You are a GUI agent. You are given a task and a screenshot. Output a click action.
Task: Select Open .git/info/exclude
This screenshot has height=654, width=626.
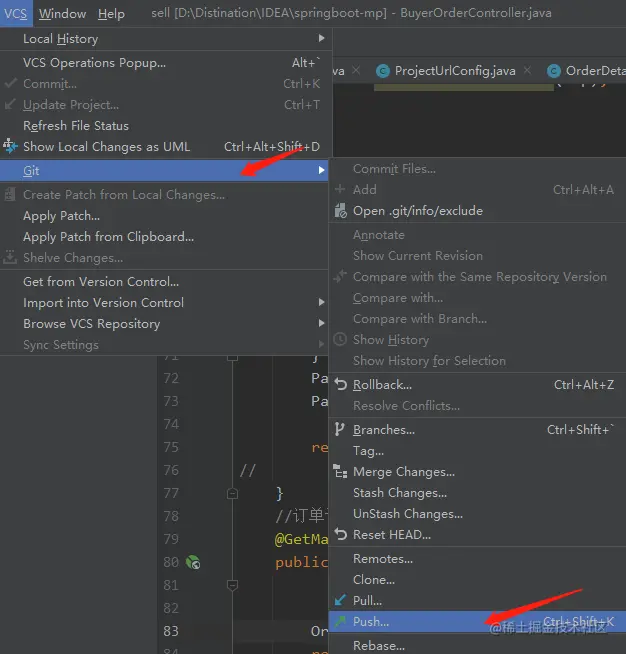pyautogui.click(x=478, y=211)
